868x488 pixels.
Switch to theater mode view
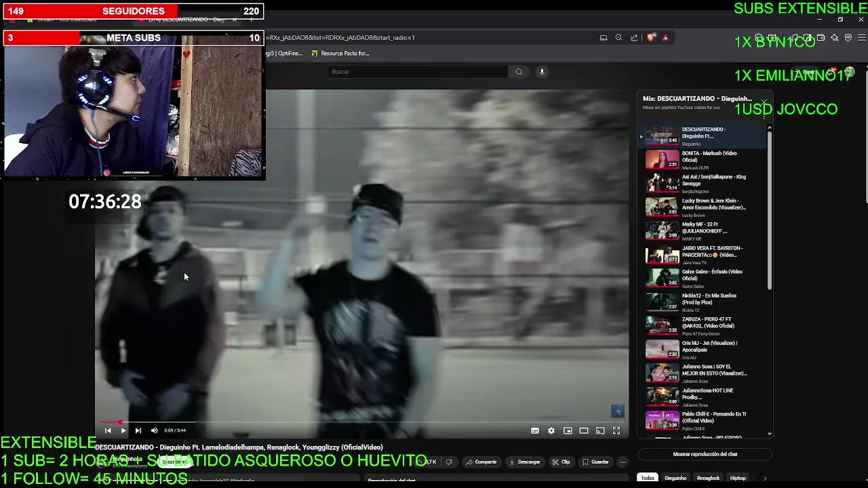[584, 430]
